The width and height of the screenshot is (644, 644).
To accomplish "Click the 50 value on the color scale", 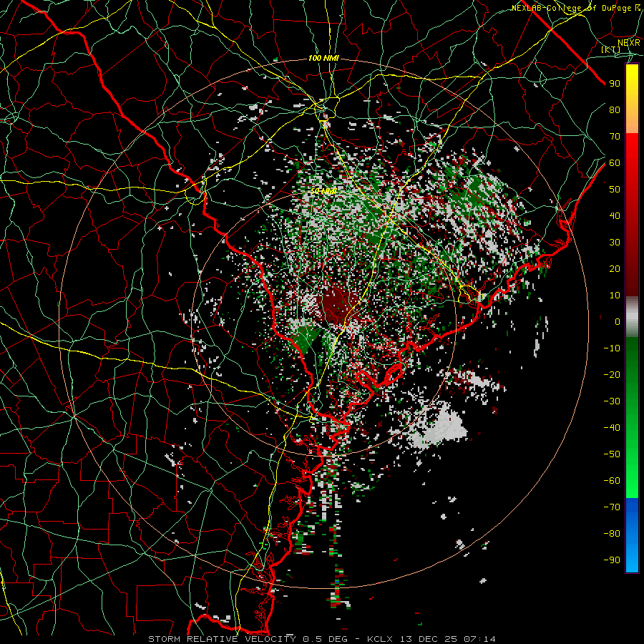I will 615,190.
